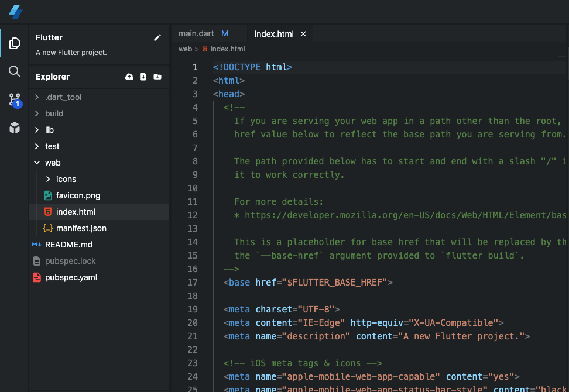Close the index.html tab

click(303, 34)
